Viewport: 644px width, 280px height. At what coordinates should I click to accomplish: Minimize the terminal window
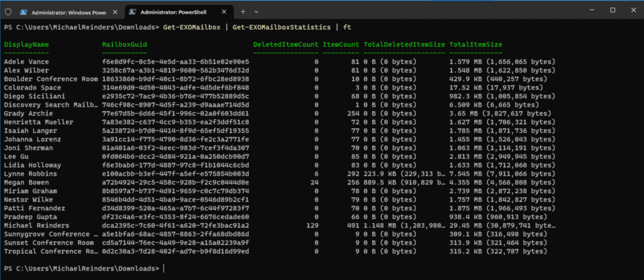click(x=592, y=10)
